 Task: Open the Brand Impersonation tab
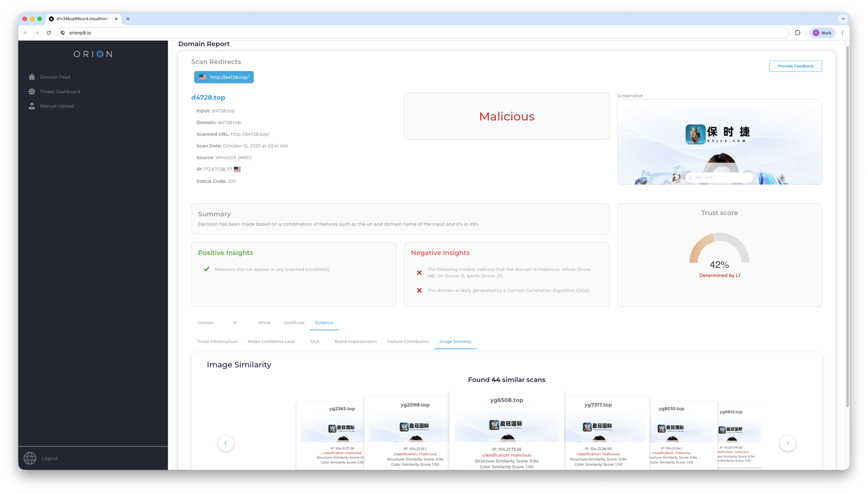pos(355,342)
